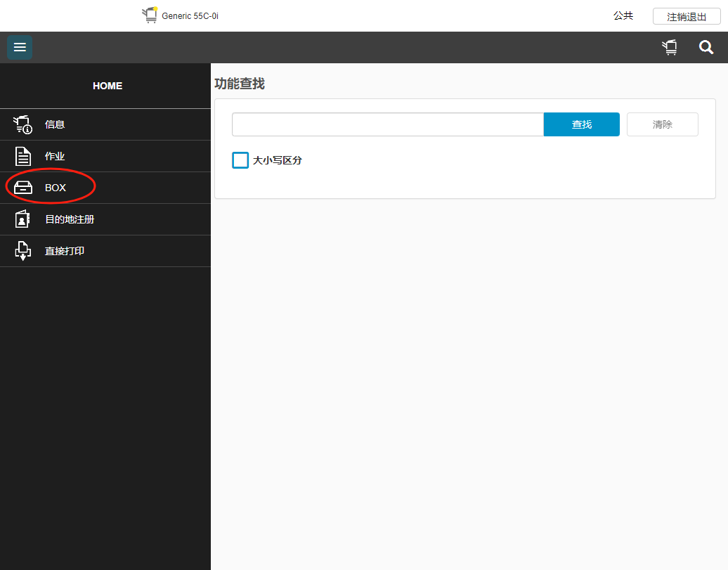Screen dimensions: 728x570
Task: Click printer icon beside Generic 55C-0i
Action: pyautogui.click(x=150, y=15)
